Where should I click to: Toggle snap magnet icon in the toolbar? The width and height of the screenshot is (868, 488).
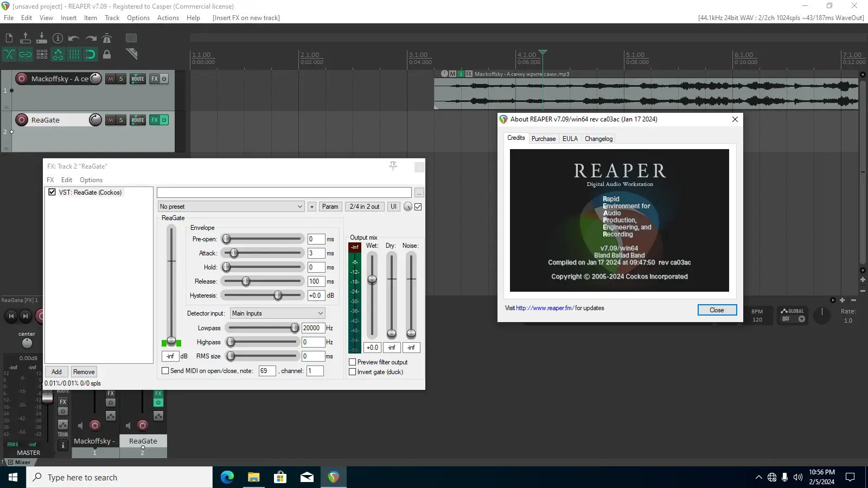[91, 54]
